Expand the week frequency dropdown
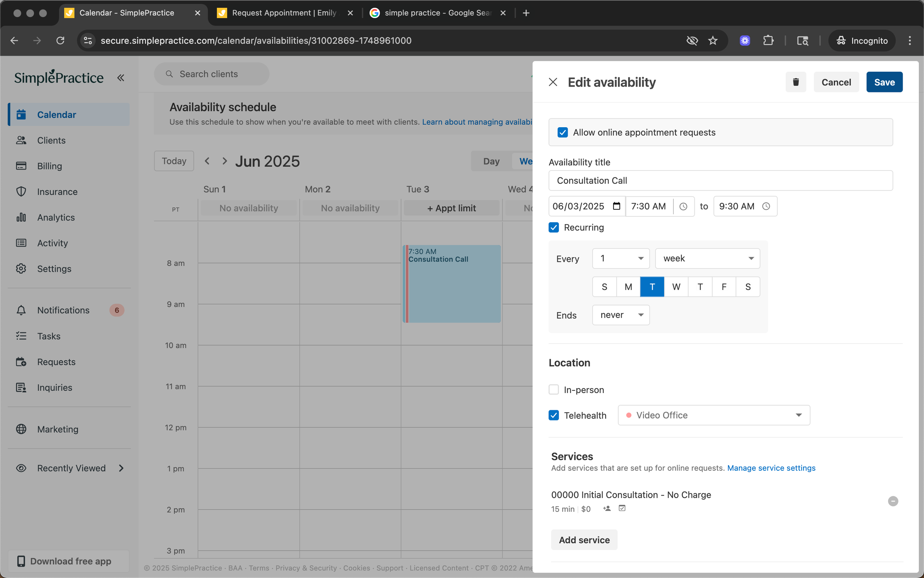The image size is (924, 578). pos(707,258)
